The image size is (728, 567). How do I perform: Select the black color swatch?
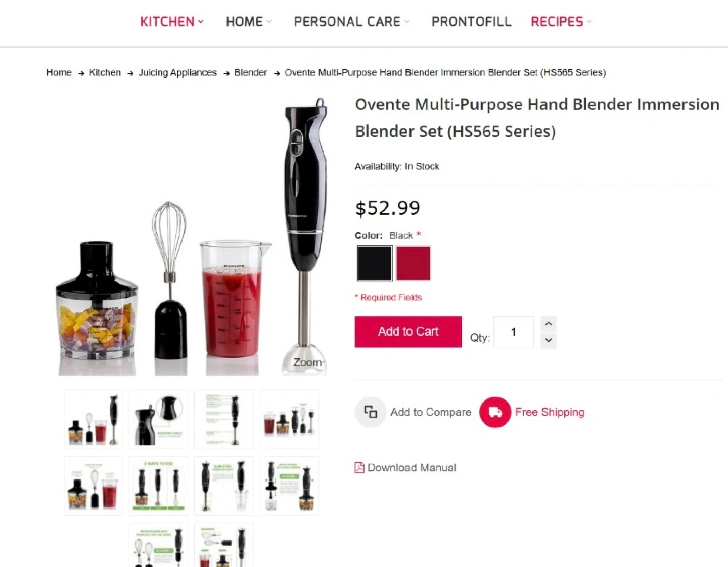click(x=375, y=263)
